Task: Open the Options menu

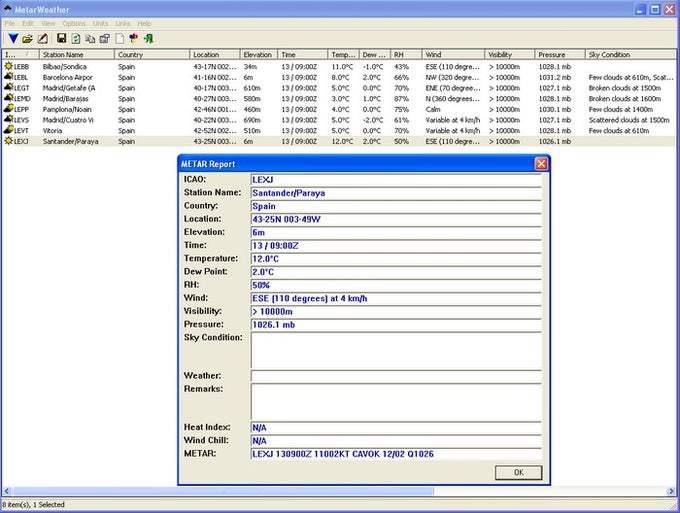Action: click(x=74, y=23)
